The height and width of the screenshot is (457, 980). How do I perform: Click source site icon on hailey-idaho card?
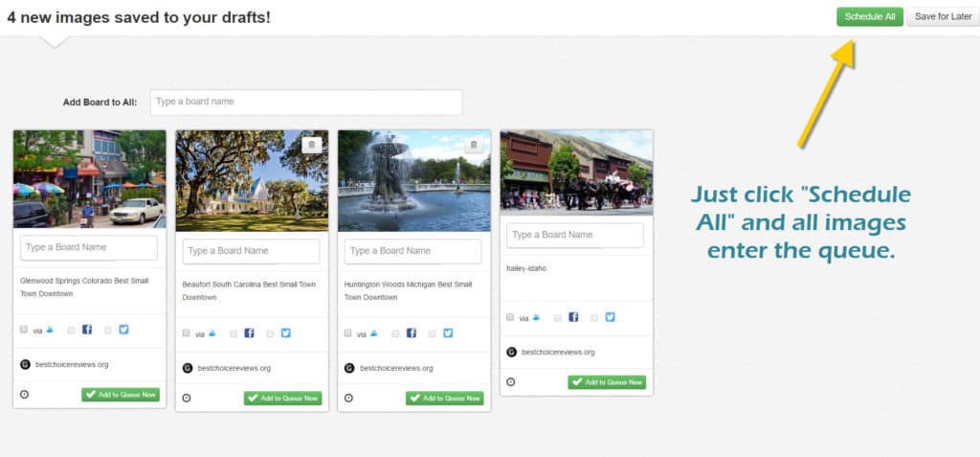[x=511, y=352]
